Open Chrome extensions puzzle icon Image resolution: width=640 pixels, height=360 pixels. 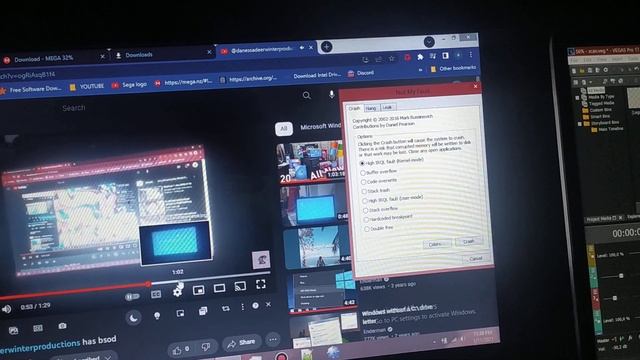tap(420, 57)
